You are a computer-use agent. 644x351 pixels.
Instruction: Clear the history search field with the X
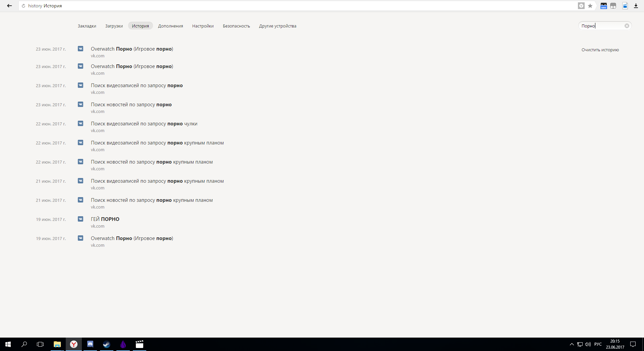click(627, 26)
